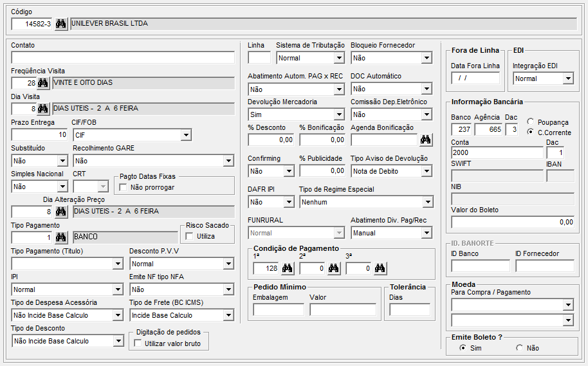Open 3ª Condição de Pagamento lookup icon

pos(380,268)
